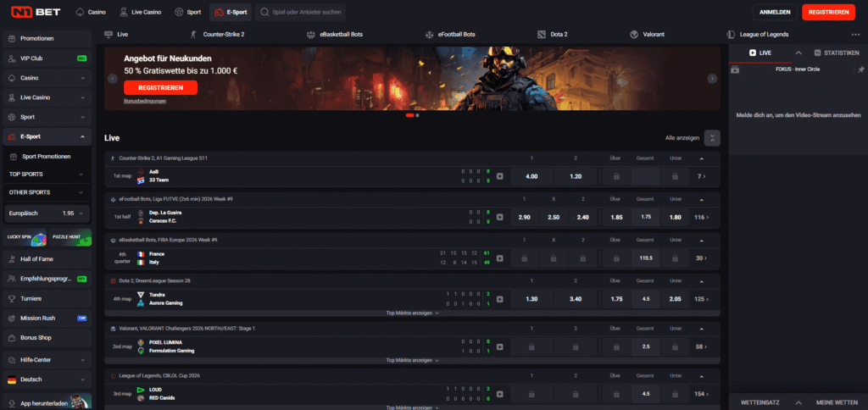Click the REGISTRIEREN button in the header
868x410 pixels.
(x=828, y=12)
